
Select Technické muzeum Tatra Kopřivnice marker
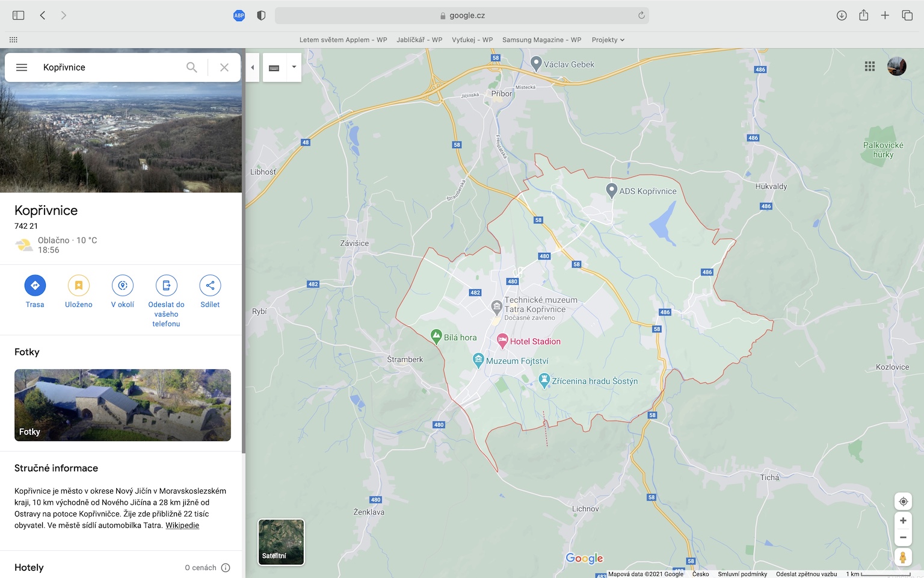click(496, 308)
